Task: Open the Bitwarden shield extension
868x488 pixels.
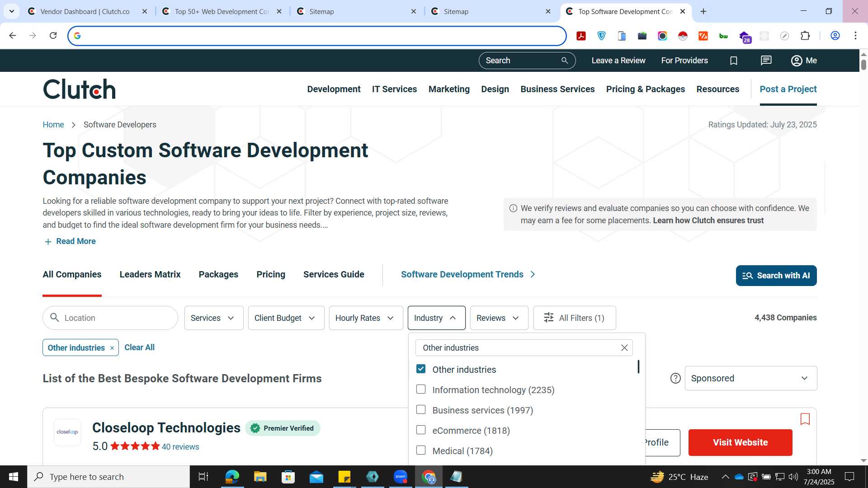Action: (601, 36)
